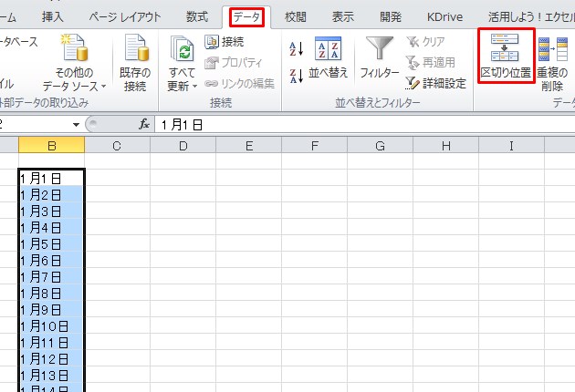Select the cell containing 1月10日

coord(51,325)
